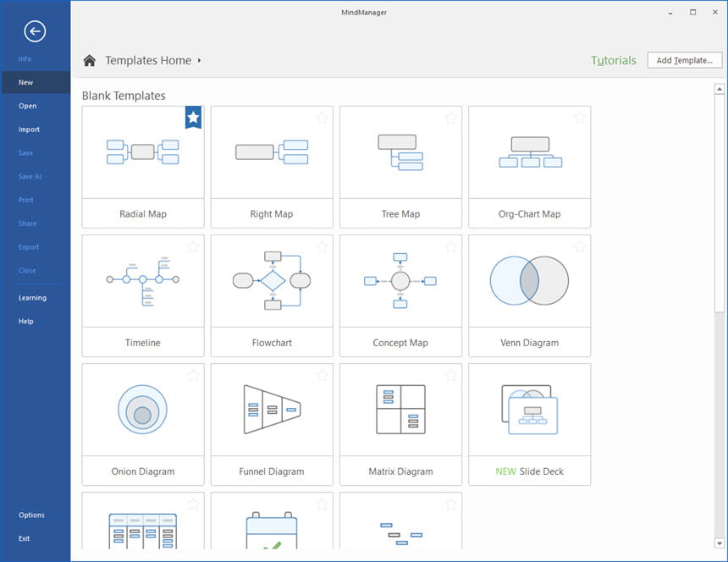The height and width of the screenshot is (562, 728).
Task: Click Export in the sidebar
Action: click(x=29, y=247)
